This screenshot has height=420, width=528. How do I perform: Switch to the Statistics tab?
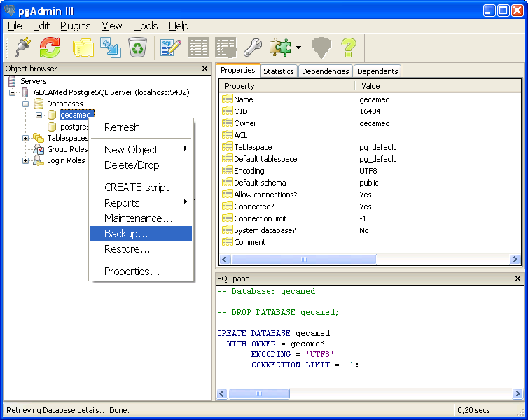278,71
